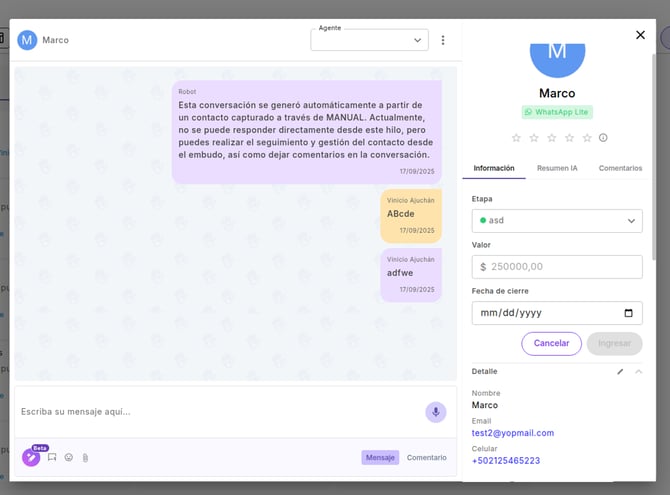
Task: Click the Cancelar button
Action: coord(551,343)
